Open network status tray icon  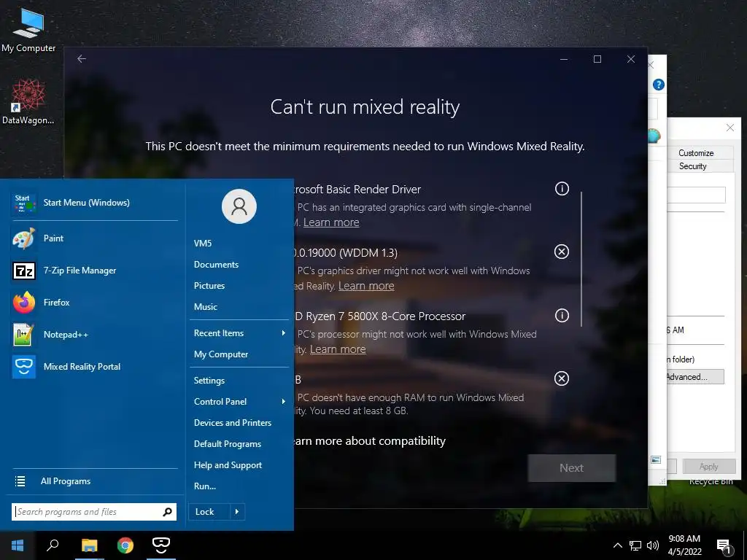[x=635, y=545]
